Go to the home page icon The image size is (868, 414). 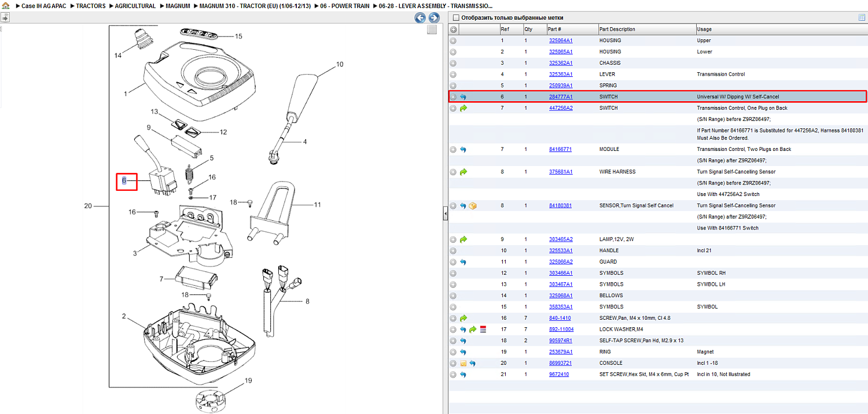coord(6,6)
